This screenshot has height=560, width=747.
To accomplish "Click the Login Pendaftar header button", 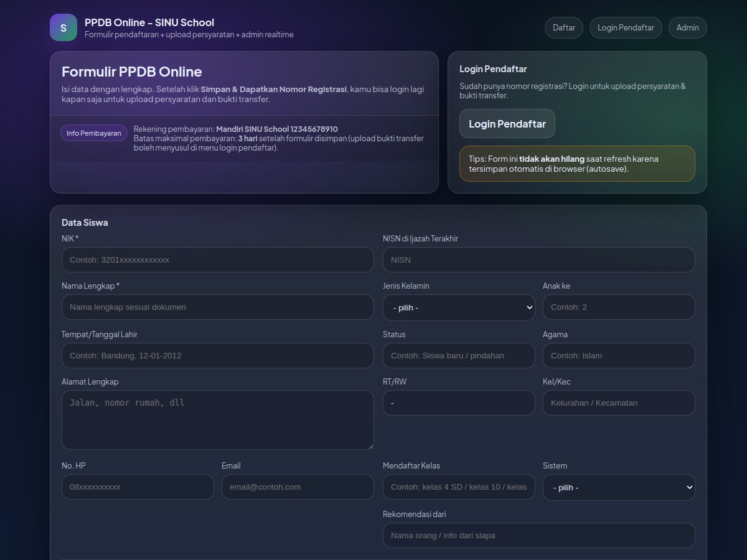I will (x=626, y=27).
